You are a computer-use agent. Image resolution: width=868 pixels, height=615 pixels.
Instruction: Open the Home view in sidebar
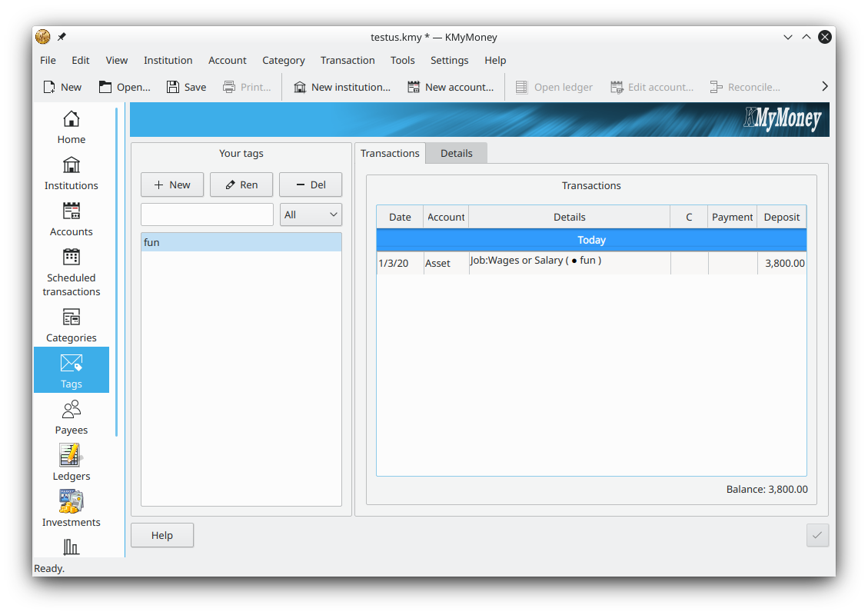click(71, 128)
